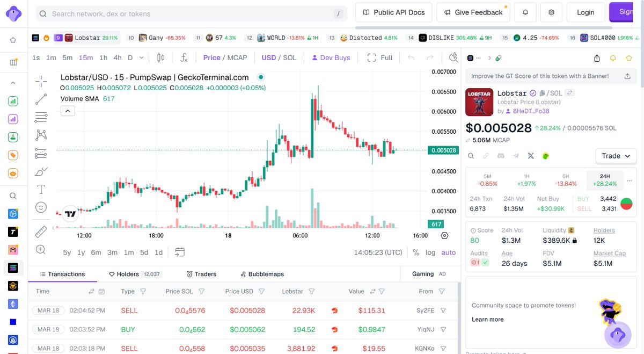Select the text annotation tool
Viewport: 644px width, 354px height.
point(41,189)
